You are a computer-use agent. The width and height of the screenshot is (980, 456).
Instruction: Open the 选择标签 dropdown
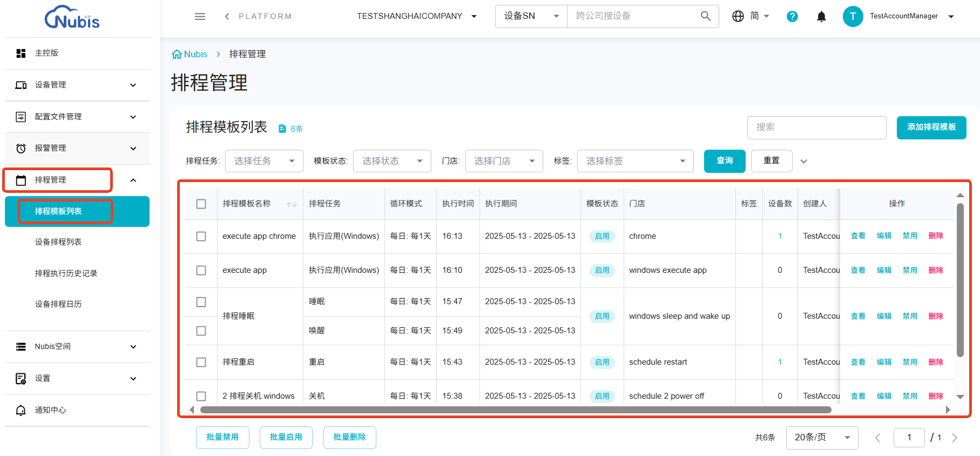click(x=636, y=161)
